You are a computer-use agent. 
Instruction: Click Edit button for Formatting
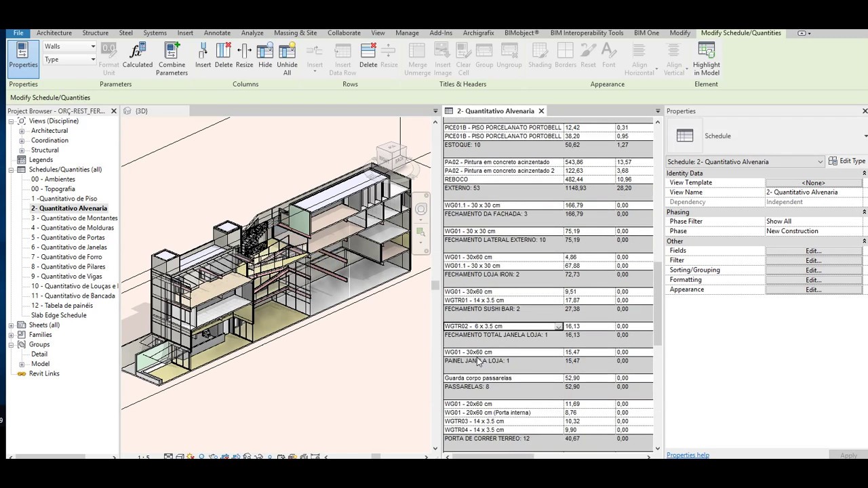point(813,280)
